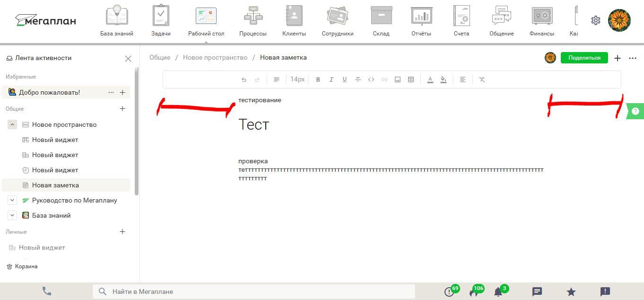The width and height of the screenshot is (644, 300).
Task: Open the Отчёты module
Action: (x=421, y=21)
